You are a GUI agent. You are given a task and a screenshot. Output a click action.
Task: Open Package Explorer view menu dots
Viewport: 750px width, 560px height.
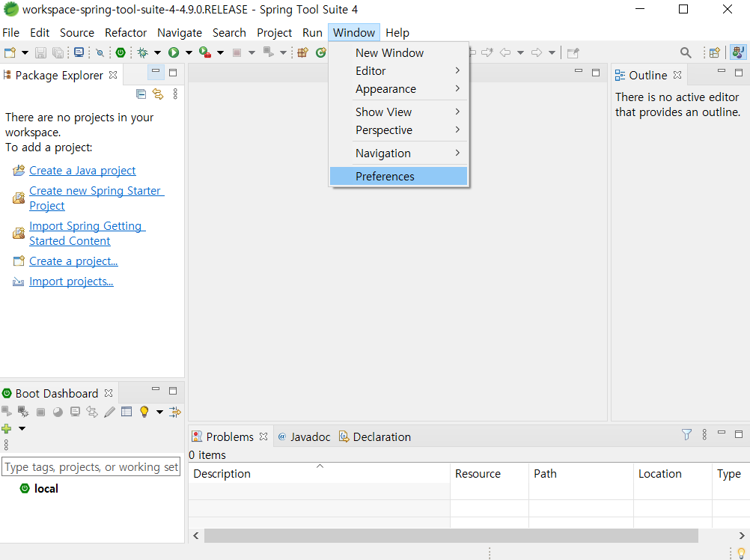click(x=175, y=94)
